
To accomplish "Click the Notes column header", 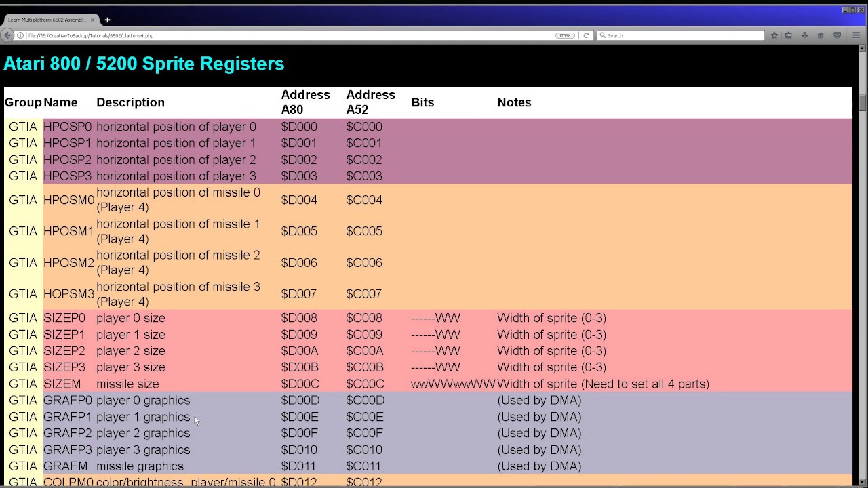I will pos(514,102).
